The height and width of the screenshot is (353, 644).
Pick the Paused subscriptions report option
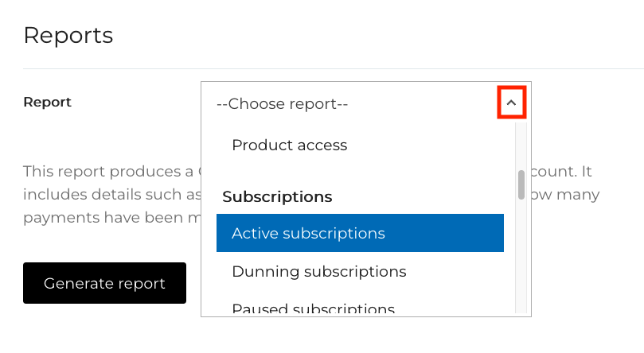point(313,308)
